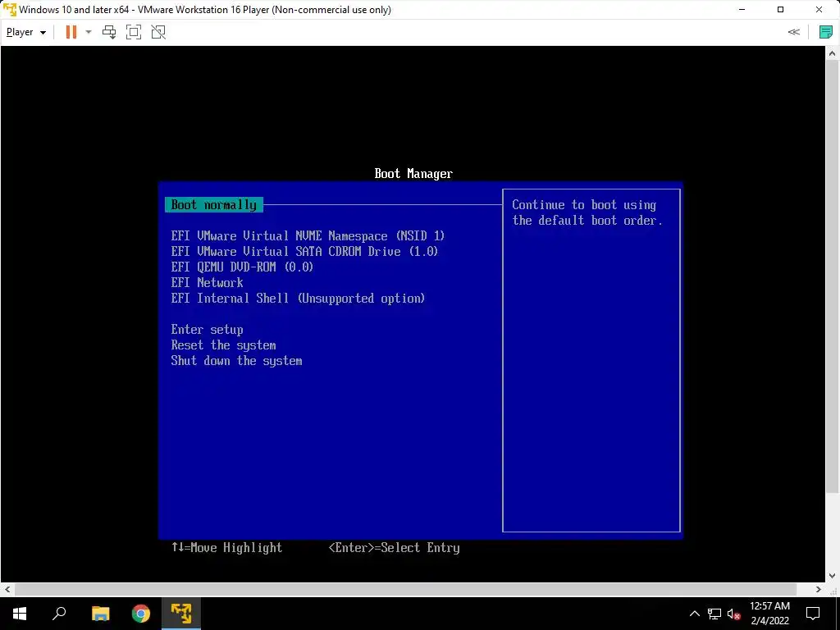Click Reset the system option
The height and width of the screenshot is (630, 840).
223,345
